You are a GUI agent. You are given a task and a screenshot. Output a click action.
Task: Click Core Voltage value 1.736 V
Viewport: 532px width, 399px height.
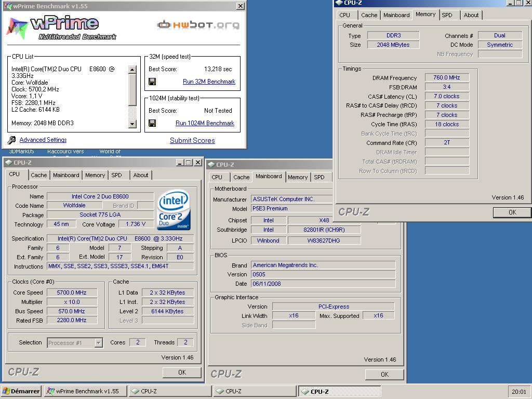(136, 224)
